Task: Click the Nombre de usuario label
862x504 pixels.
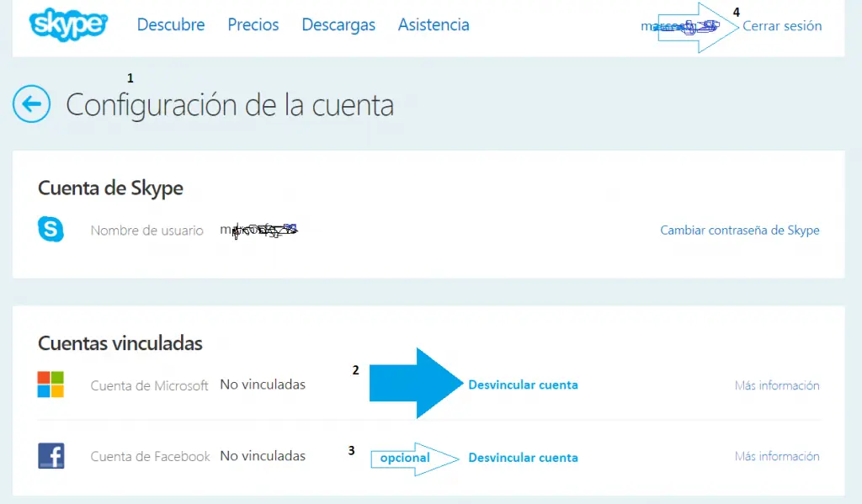Action: point(147,231)
